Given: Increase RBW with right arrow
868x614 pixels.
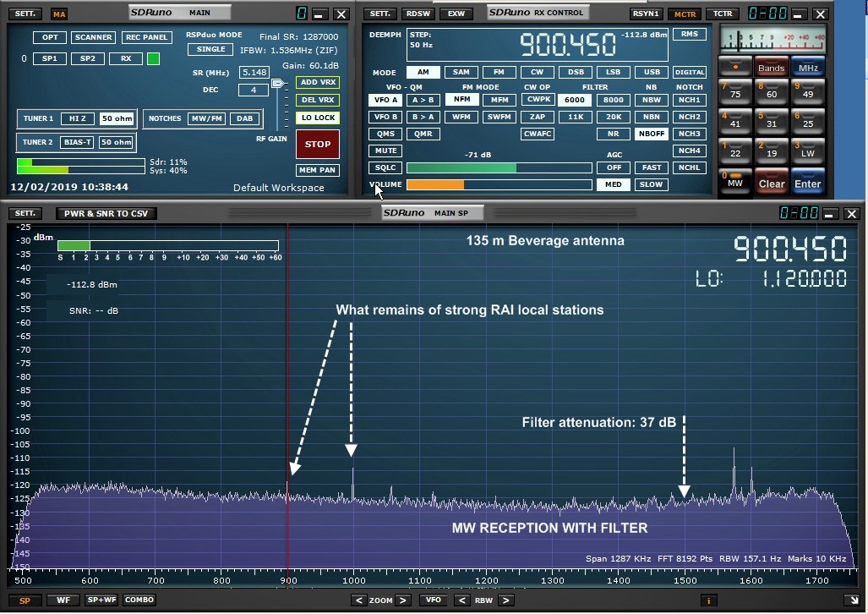Looking at the screenshot, I should (505, 600).
